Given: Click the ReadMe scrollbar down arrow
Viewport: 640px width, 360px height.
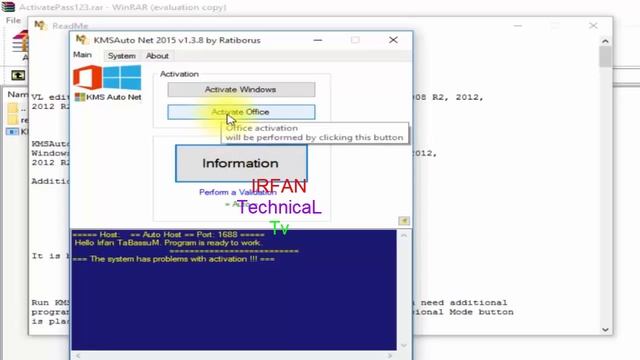Looking at the screenshot, I should point(605,329).
